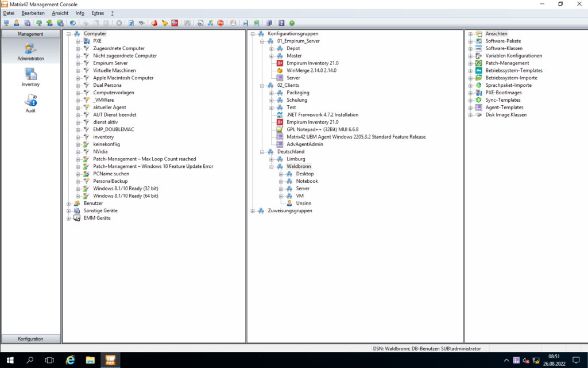Click the Windows Start button
588x368 pixels.
pyautogui.click(x=10, y=360)
